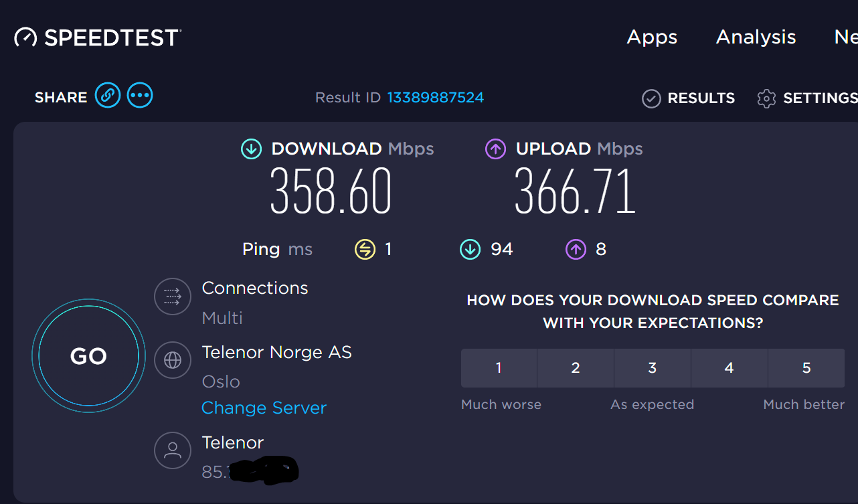
Task: Open the Apps menu
Action: click(652, 37)
